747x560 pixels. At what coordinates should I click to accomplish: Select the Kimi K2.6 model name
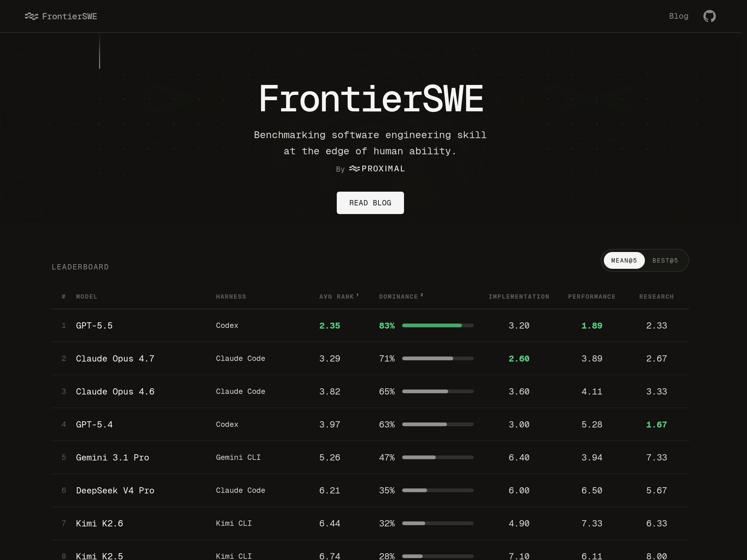coord(100,523)
